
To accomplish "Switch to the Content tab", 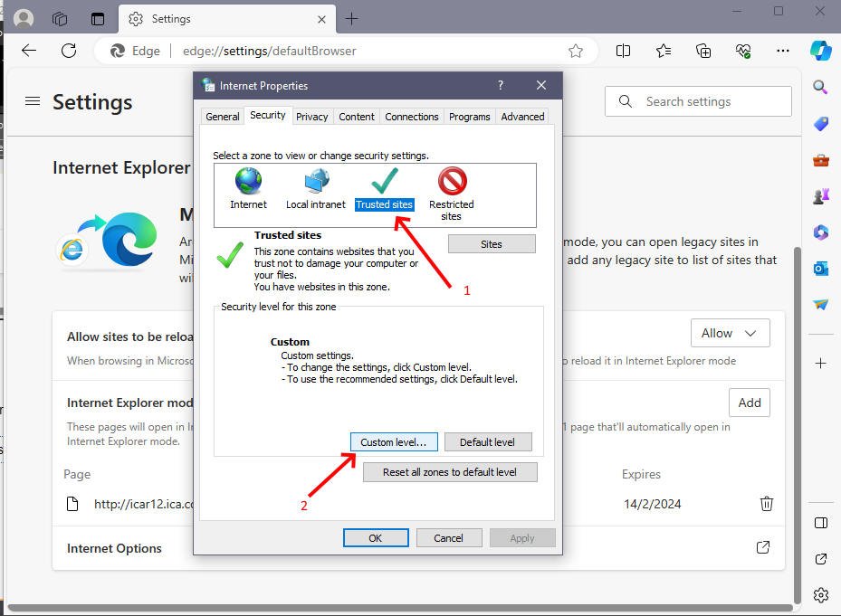I will (x=357, y=117).
